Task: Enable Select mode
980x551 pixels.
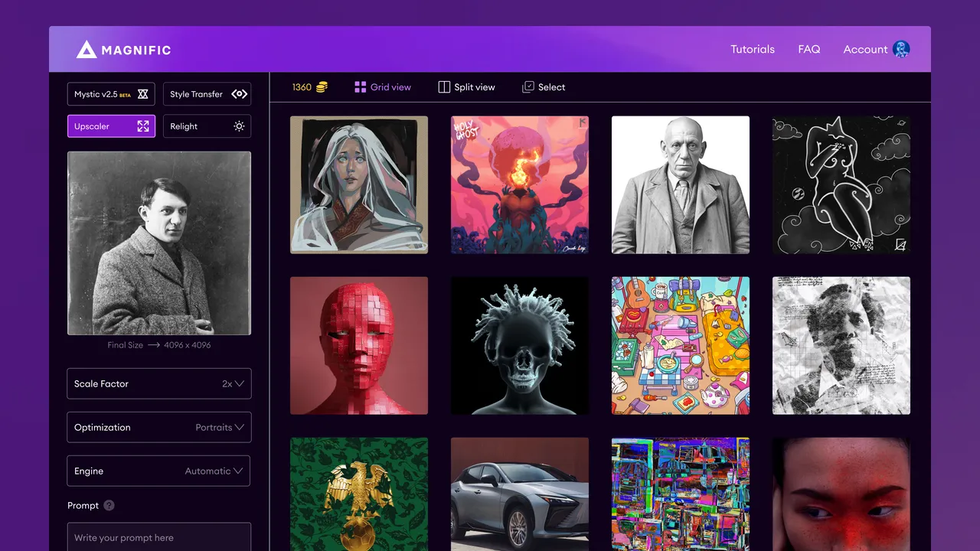Action: [x=544, y=87]
